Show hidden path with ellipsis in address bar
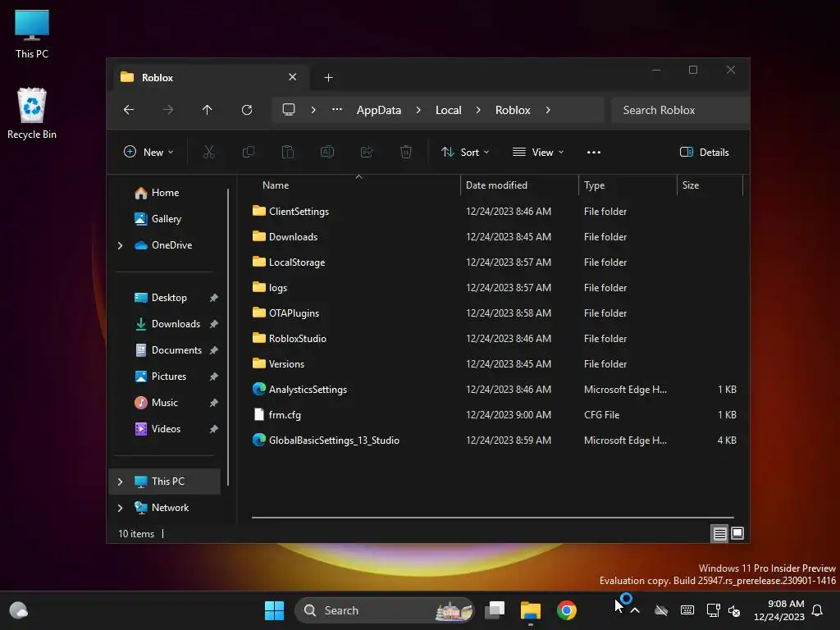Image resolution: width=840 pixels, height=630 pixels. pyautogui.click(x=337, y=109)
